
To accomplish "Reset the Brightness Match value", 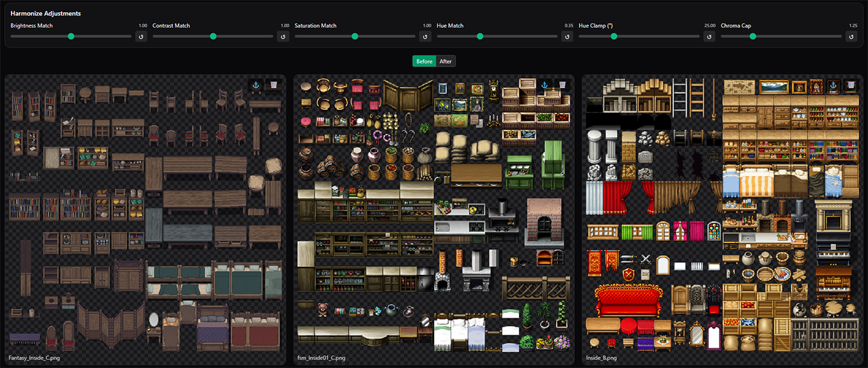I will point(141,36).
